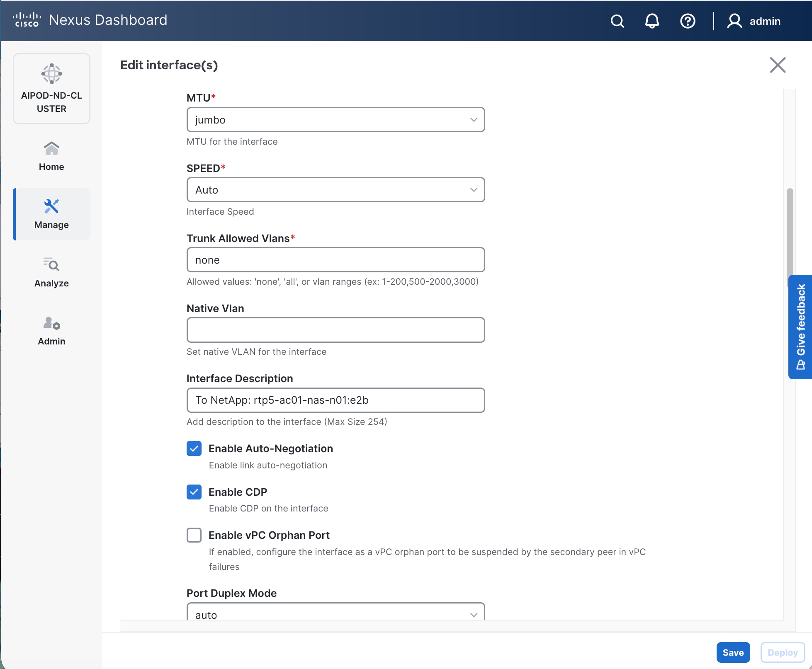Screen dimensions: 812x669
Task: Uncheck Enable Auto-Negotiation checkbox
Action: click(194, 448)
